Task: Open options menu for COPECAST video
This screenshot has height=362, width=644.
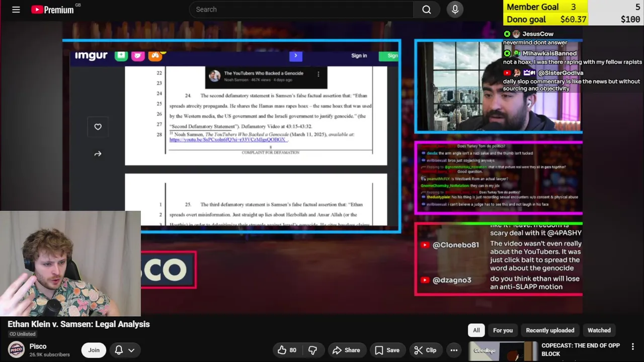Action: (633, 346)
